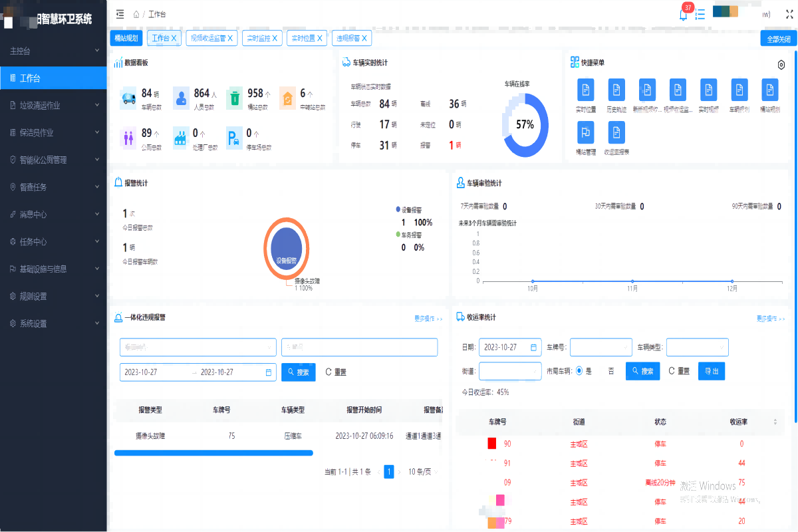Click the 导出 export button

pyautogui.click(x=711, y=371)
